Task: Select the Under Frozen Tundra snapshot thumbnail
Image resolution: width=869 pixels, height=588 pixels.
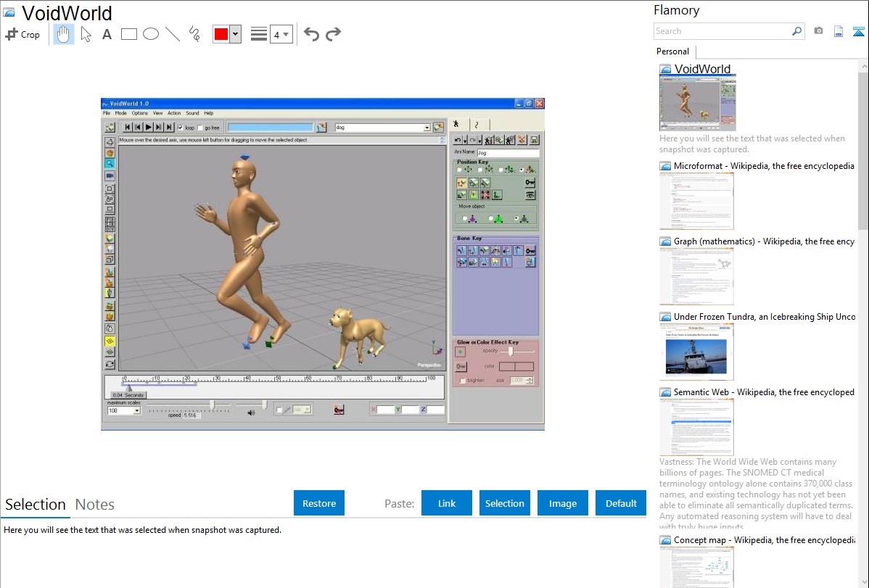Action: [696, 352]
